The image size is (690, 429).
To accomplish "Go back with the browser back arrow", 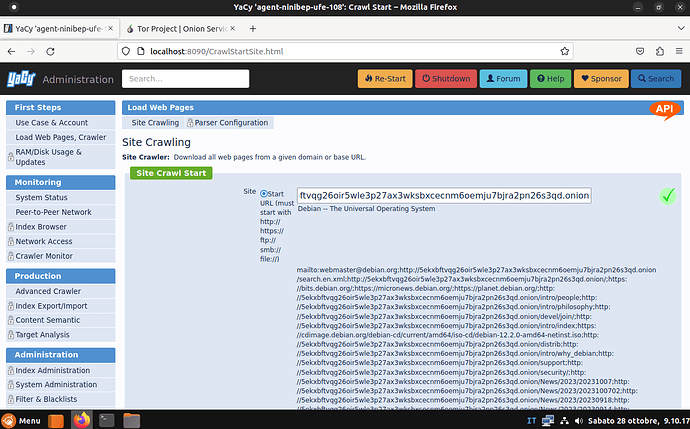I will (x=11, y=51).
